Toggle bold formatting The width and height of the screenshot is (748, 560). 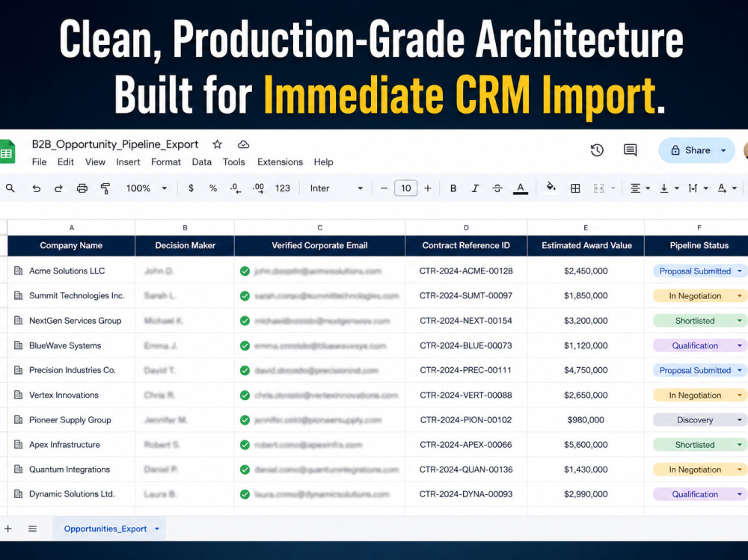point(453,188)
